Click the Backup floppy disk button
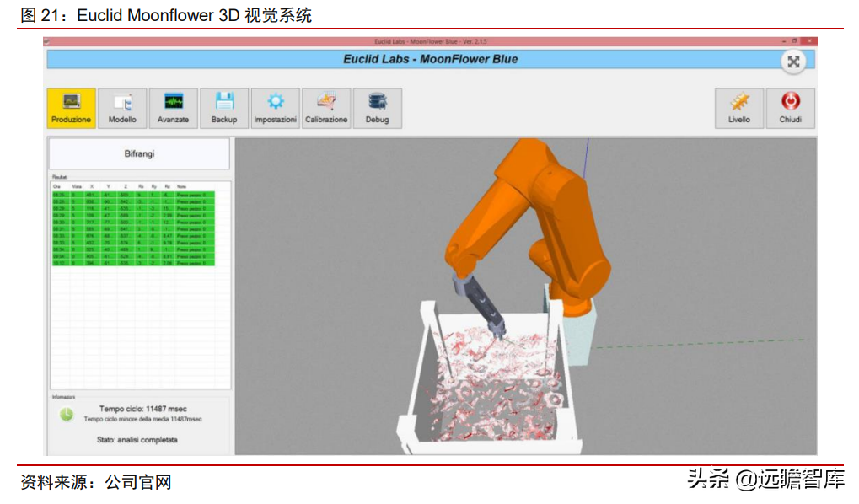This screenshot has height=504, width=859. (x=224, y=109)
